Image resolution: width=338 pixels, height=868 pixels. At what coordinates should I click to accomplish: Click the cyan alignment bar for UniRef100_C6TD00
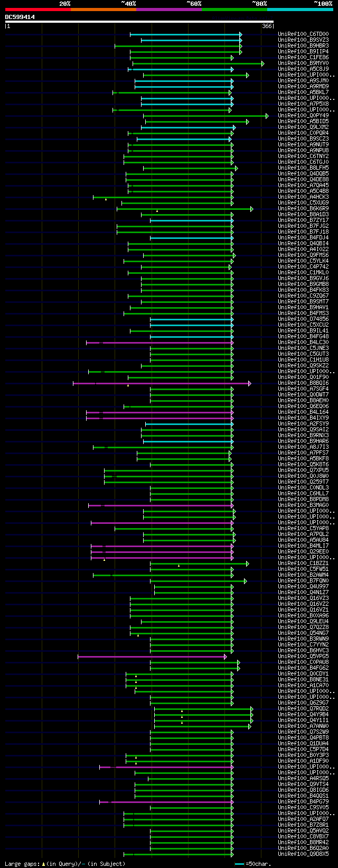pos(186,34)
